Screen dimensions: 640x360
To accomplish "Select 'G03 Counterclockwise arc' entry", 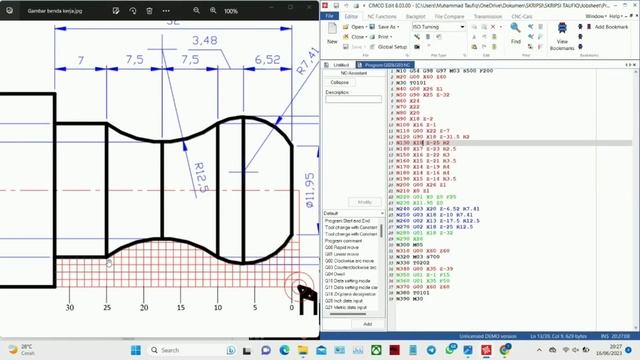I will click(350, 267).
